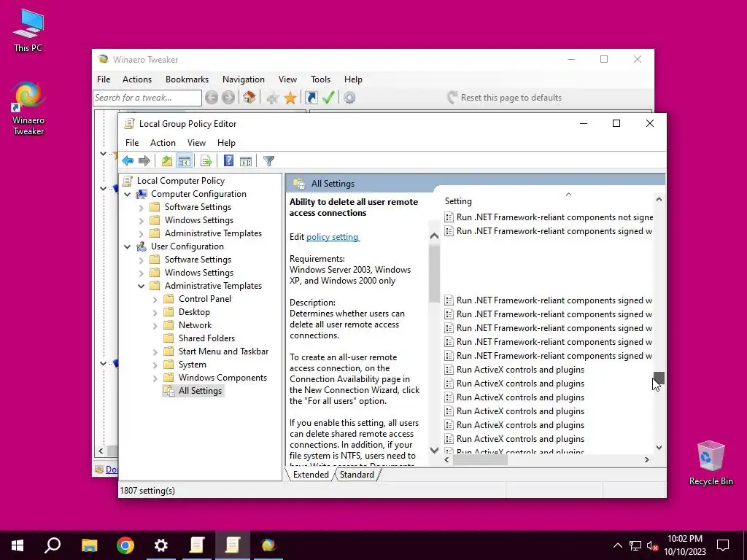
Task: Open the notification center icon
Action: click(723, 545)
